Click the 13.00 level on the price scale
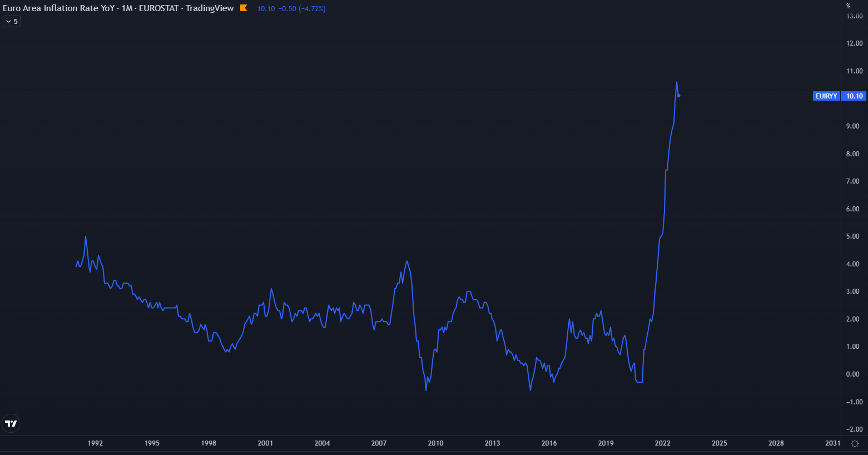 click(854, 16)
